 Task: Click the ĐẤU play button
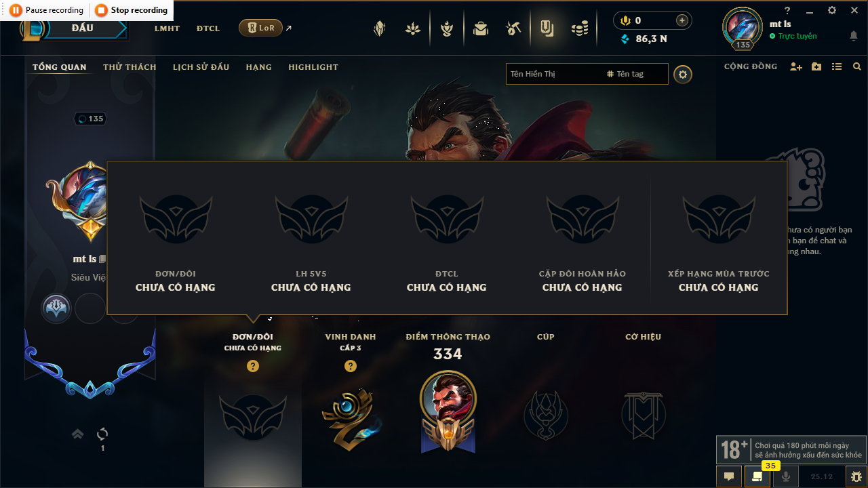(x=82, y=28)
